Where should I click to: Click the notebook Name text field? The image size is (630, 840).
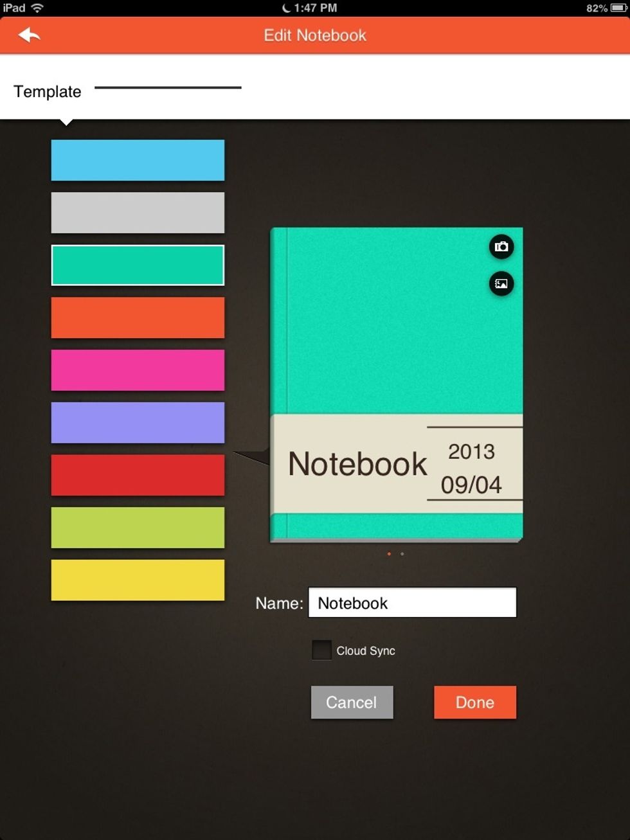point(412,603)
